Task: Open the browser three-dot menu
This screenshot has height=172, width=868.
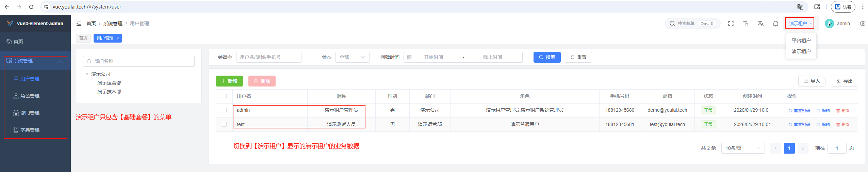Action: click(x=863, y=7)
